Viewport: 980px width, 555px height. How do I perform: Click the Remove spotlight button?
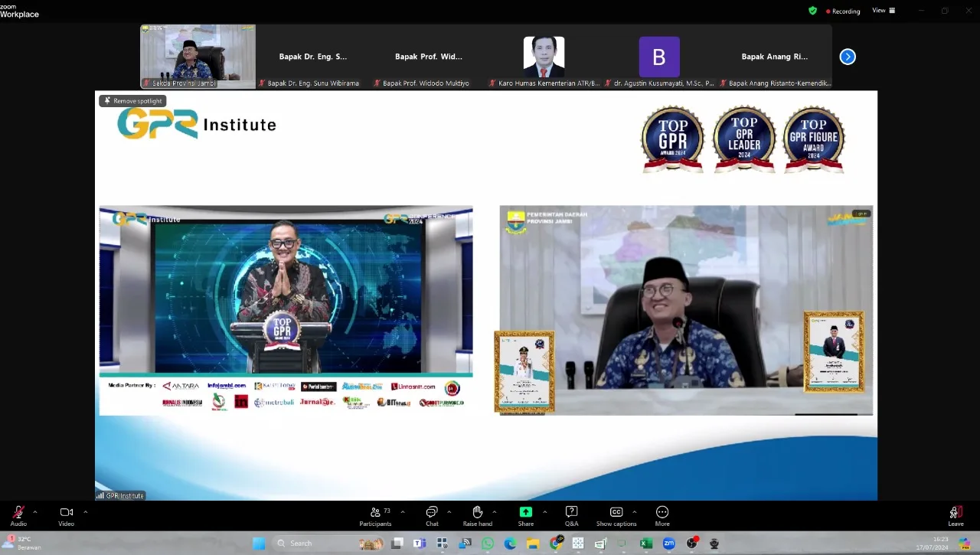click(x=132, y=101)
